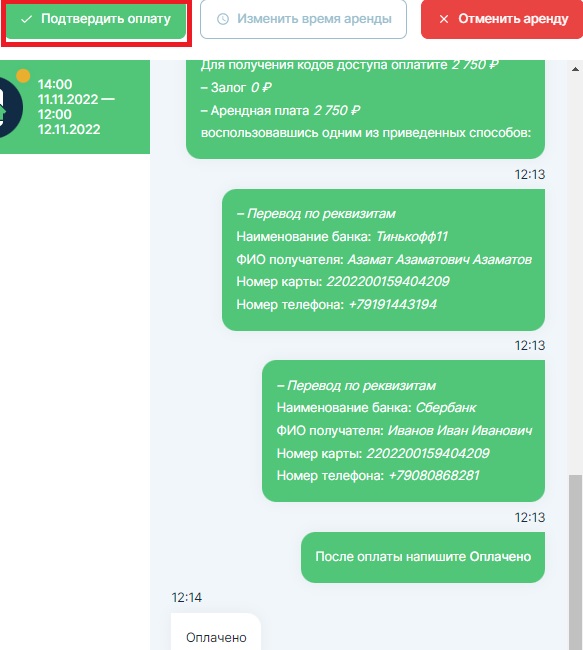Image resolution: width=583 pixels, height=650 pixels.
Task: Cancel rental with Отменить аренду button
Action: tap(502, 19)
